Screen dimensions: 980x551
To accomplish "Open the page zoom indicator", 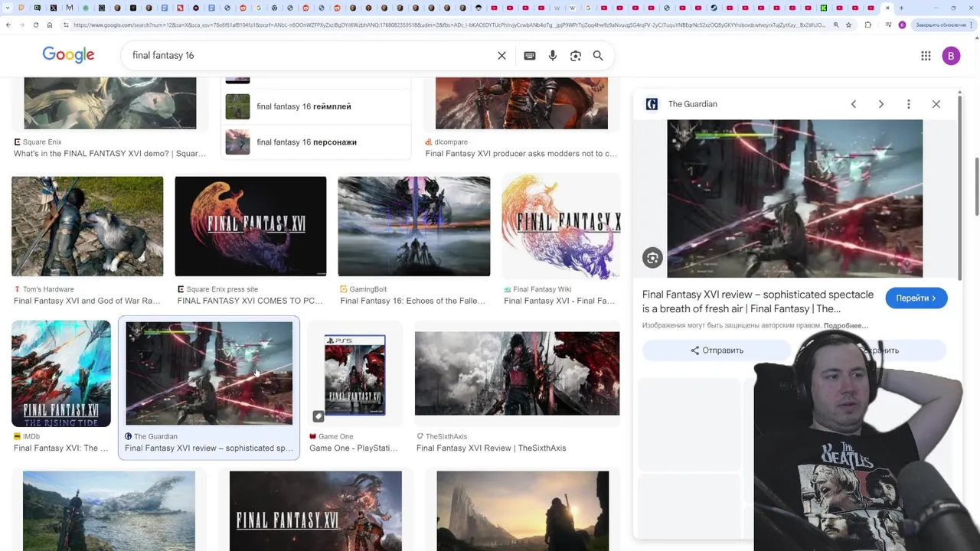I will coord(836,25).
